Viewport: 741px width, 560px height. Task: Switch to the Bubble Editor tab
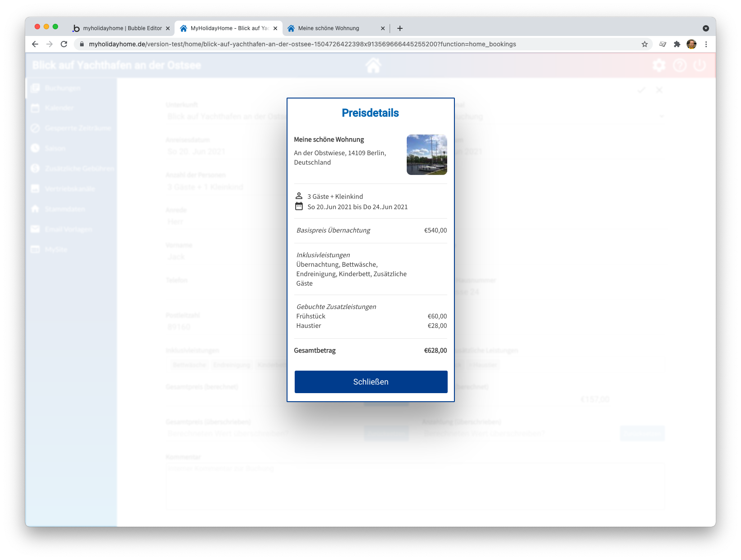pos(119,28)
